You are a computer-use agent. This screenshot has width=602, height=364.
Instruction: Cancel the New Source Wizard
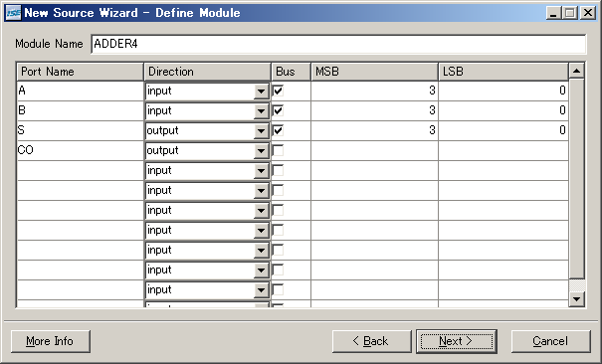click(550, 341)
